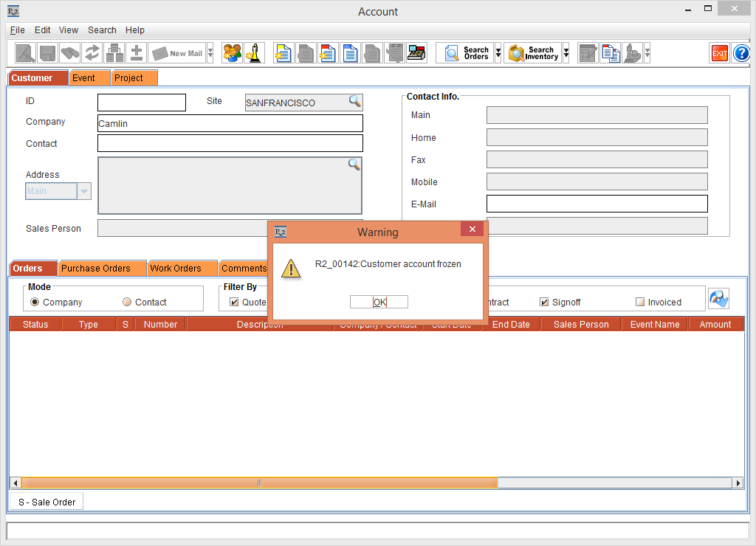Click the orange horizontal scrollbar thumb
Image resolution: width=756 pixels, height=546 pixels.
point(258,483)
